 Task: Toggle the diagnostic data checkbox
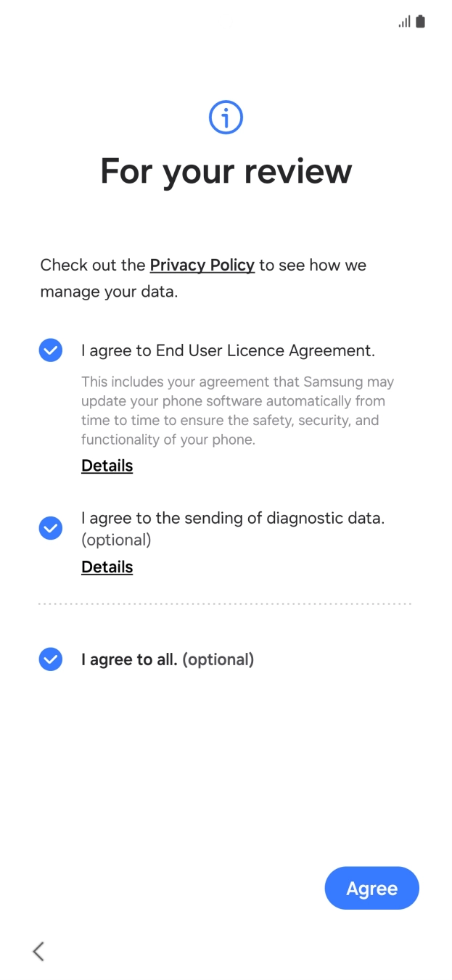tap(50, 528)
